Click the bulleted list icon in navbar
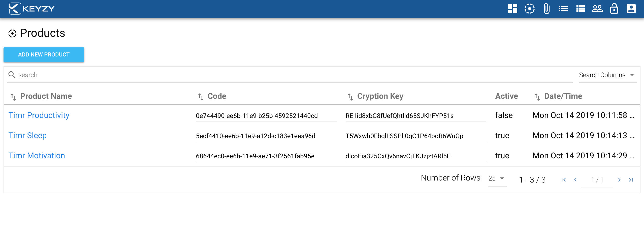Viewport: 644px width, 240px height. tap(563, 9)
